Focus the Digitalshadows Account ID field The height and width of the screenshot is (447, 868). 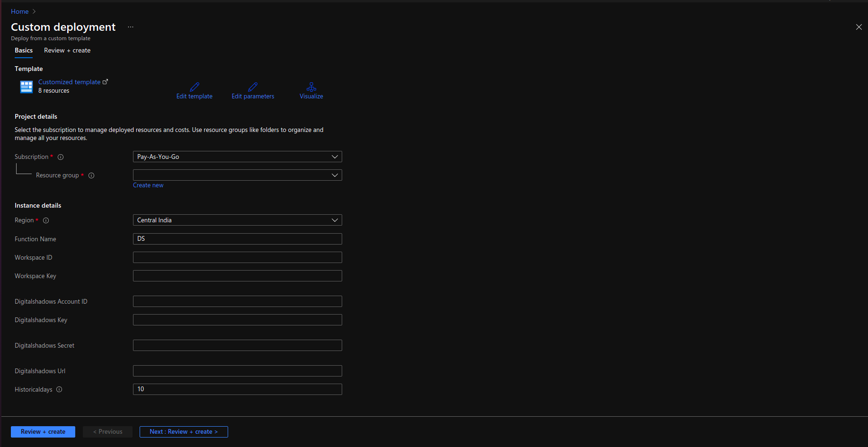[238, 301]
